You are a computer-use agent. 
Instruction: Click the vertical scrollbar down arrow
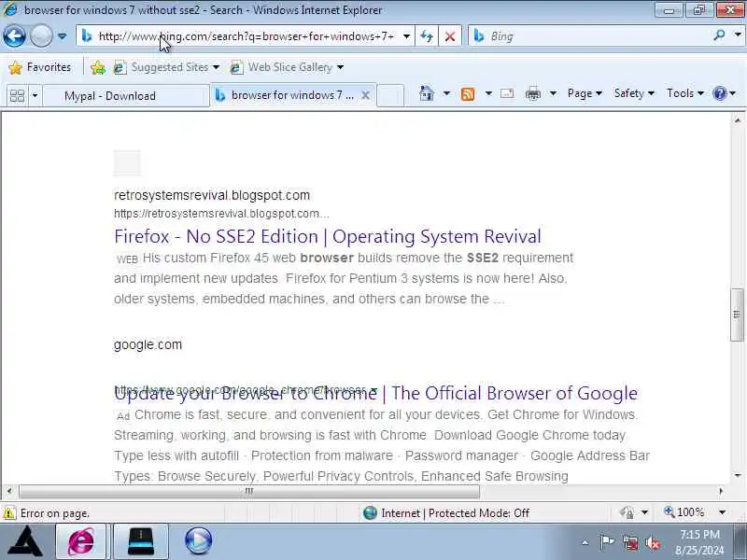pos(738,475)
